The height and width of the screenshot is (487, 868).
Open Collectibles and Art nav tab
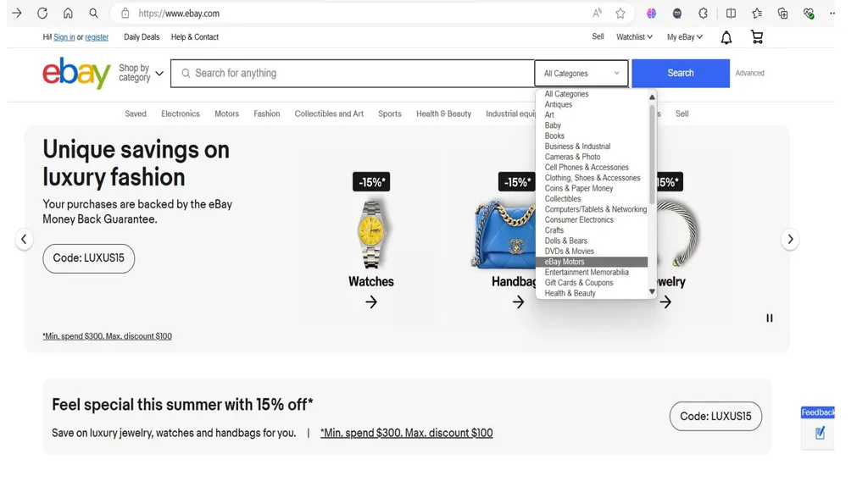329,114
